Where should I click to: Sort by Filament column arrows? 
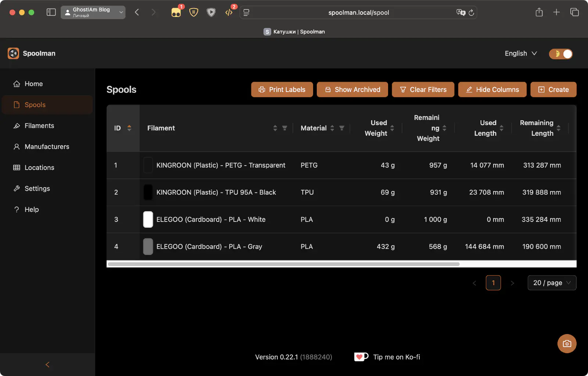click(275, 128)
